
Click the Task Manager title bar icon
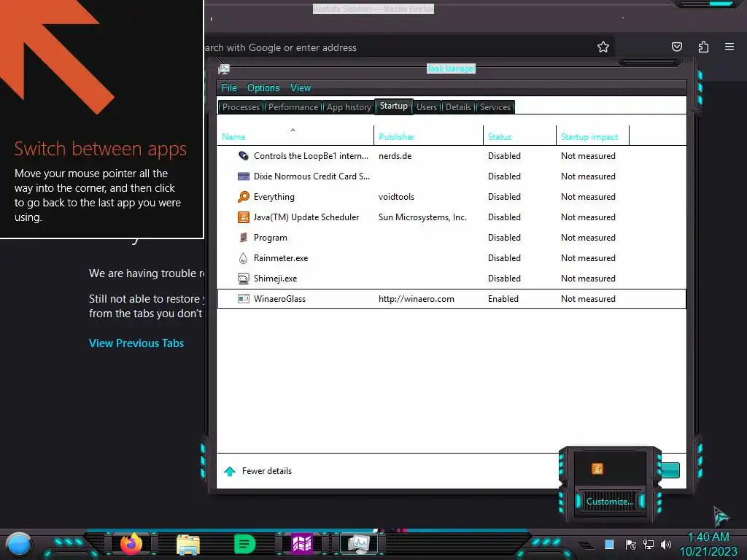pos(224,69)
